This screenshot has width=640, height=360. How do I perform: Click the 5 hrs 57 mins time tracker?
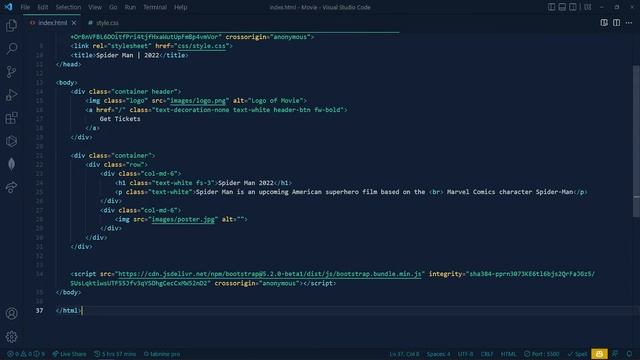point(115,354)
